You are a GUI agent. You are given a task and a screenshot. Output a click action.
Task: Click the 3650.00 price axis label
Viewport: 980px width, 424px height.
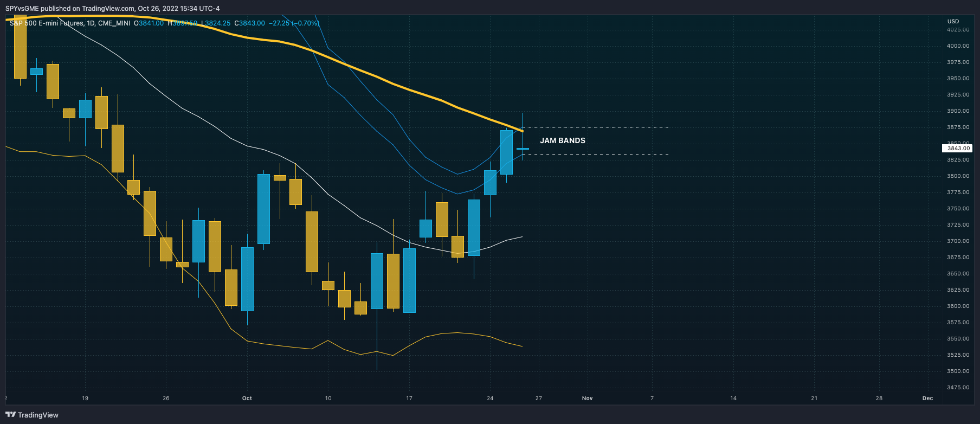958,274
